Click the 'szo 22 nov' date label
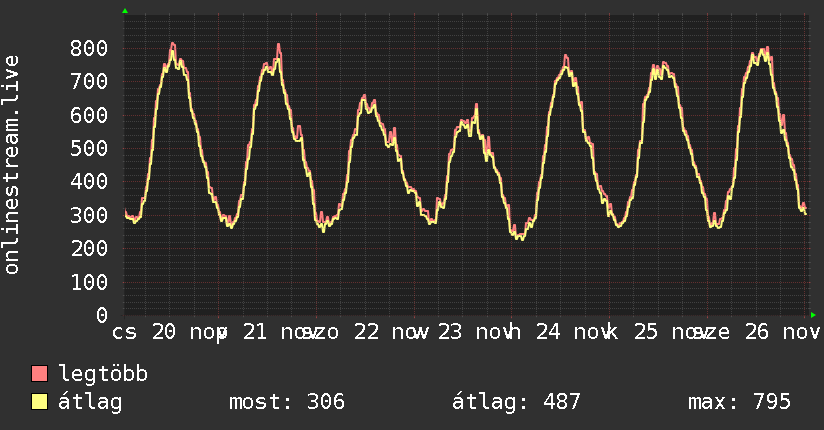The height and width of the screenshot is (430, 824). pyautogui.click(x=366, y=332)
